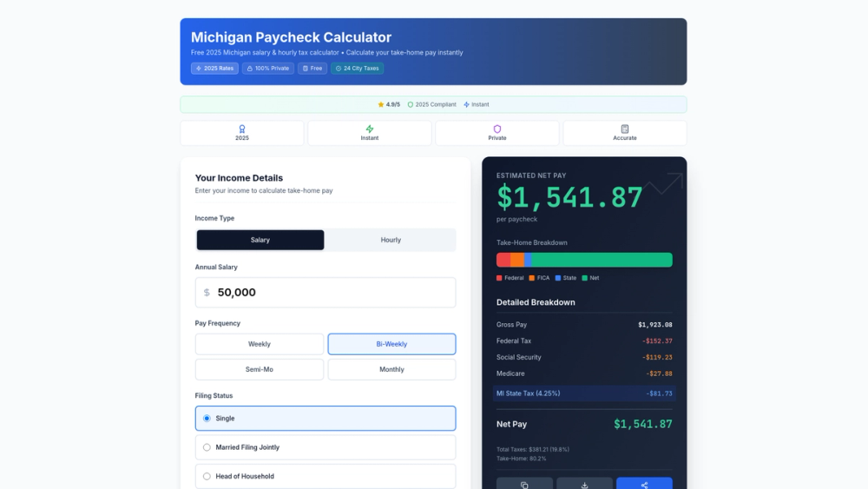
Task: Click the Social Security amount -$119.23
Action: click(x=657, y=357)
